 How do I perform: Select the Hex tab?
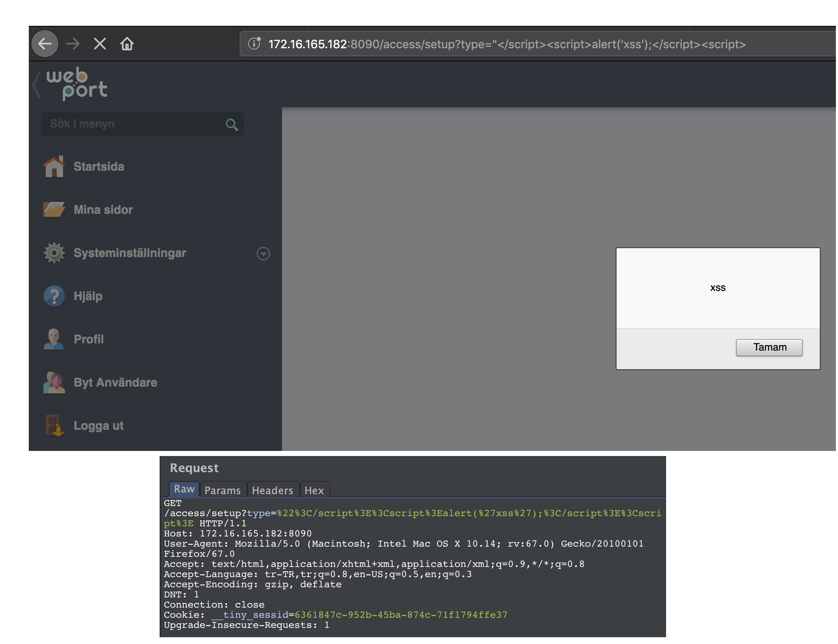[314, 490]
